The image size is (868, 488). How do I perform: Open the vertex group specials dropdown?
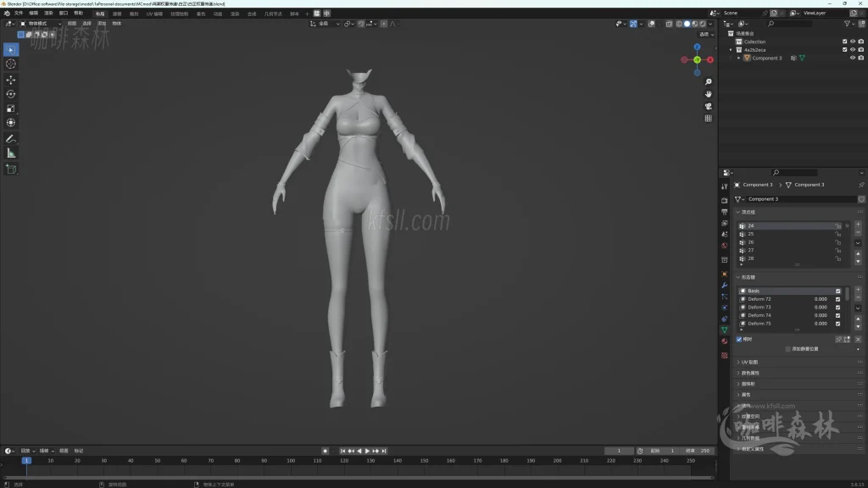pyautogui.click(x=858, y=243)
